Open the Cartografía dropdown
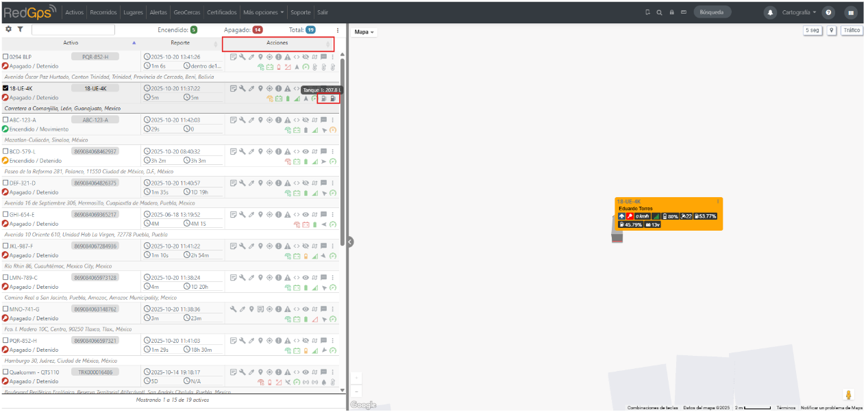 (x=799, y=12)
